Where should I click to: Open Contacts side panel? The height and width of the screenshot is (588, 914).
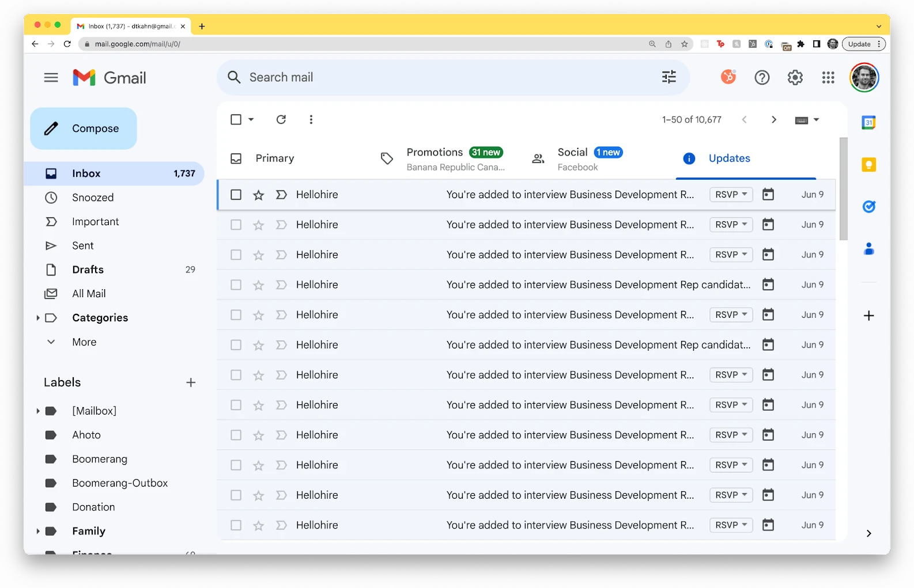pos(868,249)
